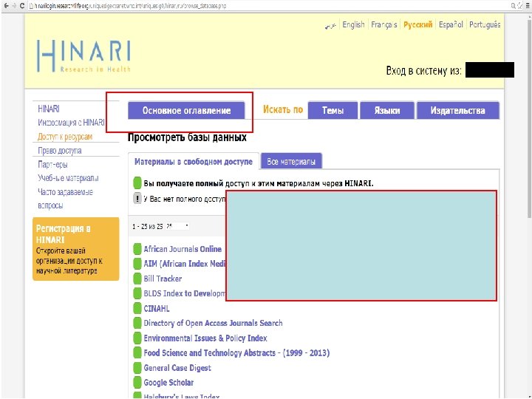532x399 pixels.
Task: Click the Просмотреть базы данных heading
Action: pyautogui.click(x=187, y=137)
